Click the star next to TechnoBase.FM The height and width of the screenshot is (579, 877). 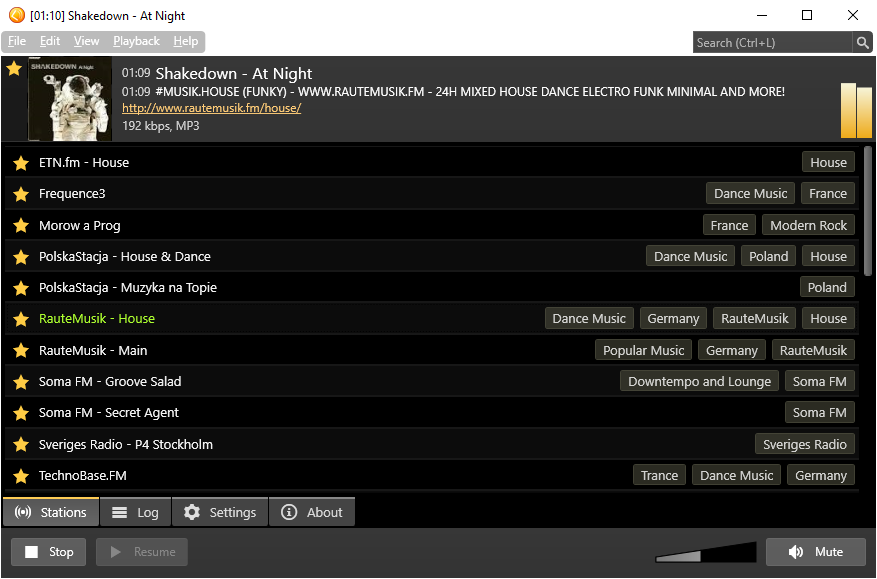point(20,476)
